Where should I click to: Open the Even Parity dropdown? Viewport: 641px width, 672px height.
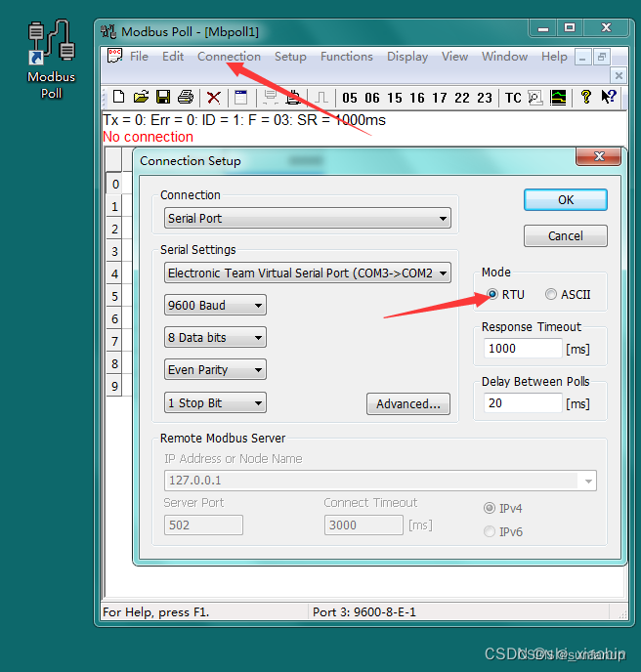click(x=215, y=369)
